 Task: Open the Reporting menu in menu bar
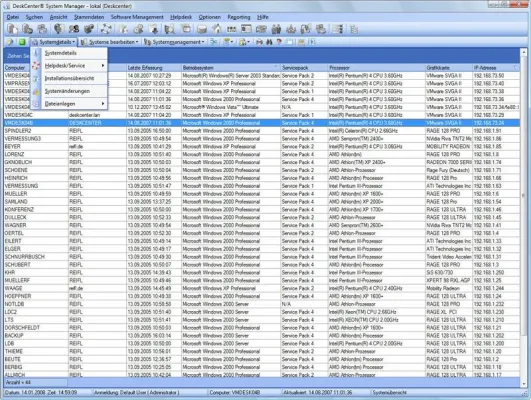[x=239, y=17]
